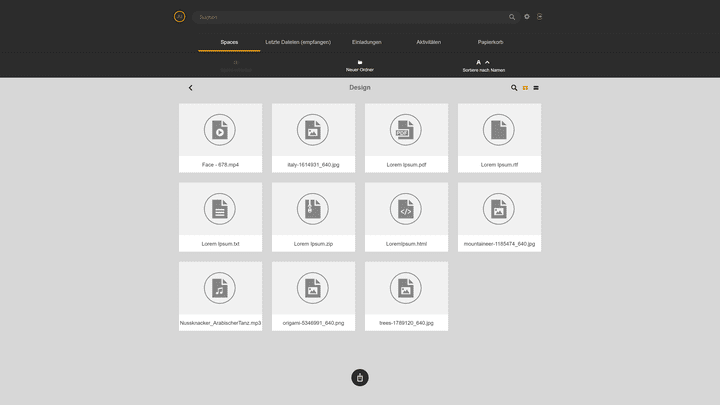Viewport: 720px width, 405px height.
Task: Open the Einladungen tab
Action: coord(367,42)
